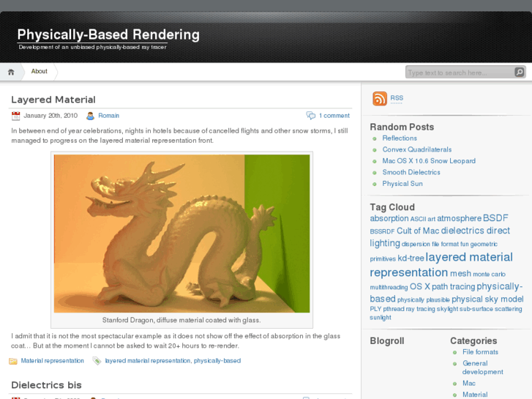The height and width of the screenshot is (399, 532).
Task: Select the atmosphere tag
Action: [x=459, y=218]
